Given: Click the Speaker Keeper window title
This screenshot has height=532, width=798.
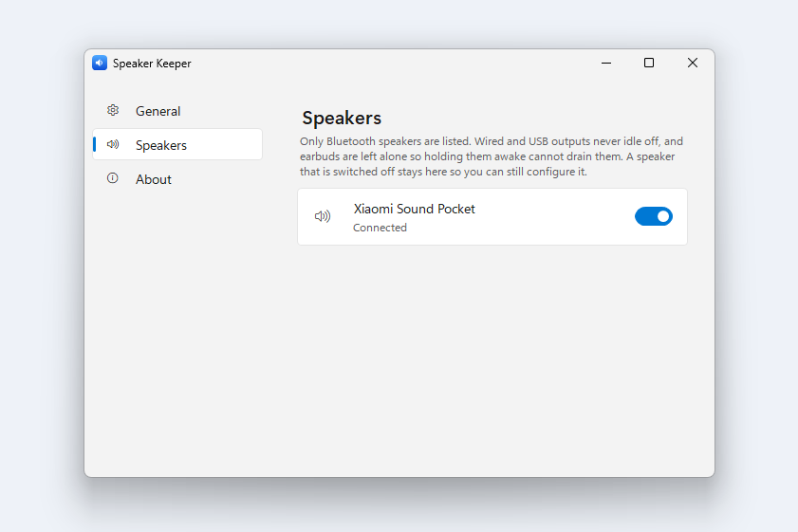Looking at the screenshot, I should coord(152,64).
